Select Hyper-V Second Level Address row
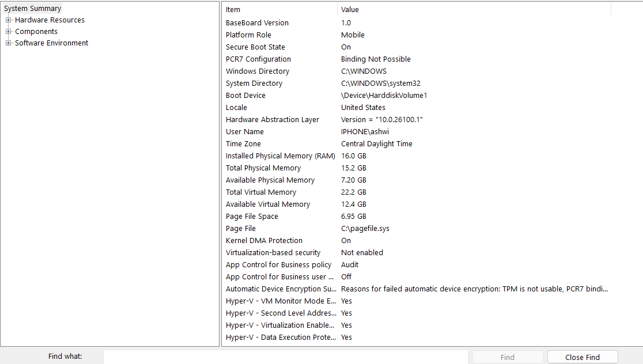Image resolution: width=643 pixels, height=364 pixels. pyautogui.click(x=417, y=313)
